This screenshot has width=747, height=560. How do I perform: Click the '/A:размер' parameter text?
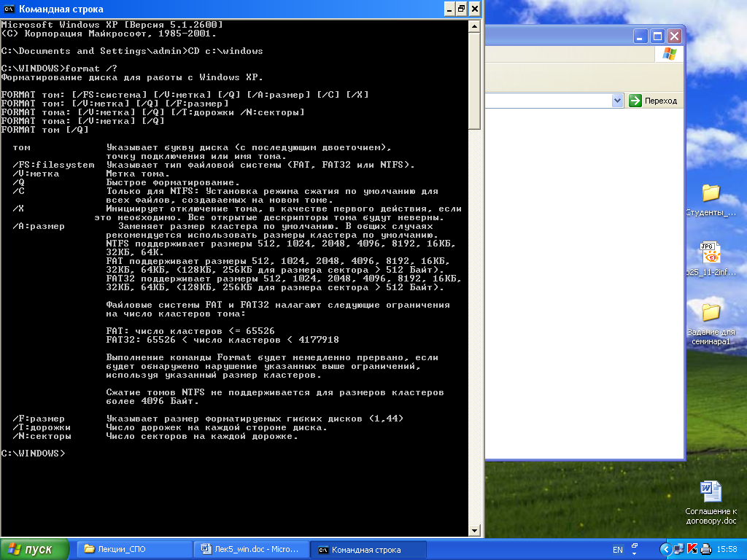coord(39,226)
